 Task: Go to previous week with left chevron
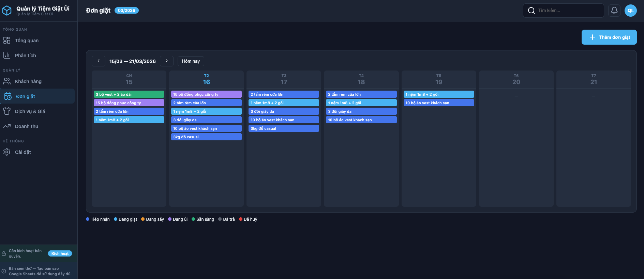(99, 61)
